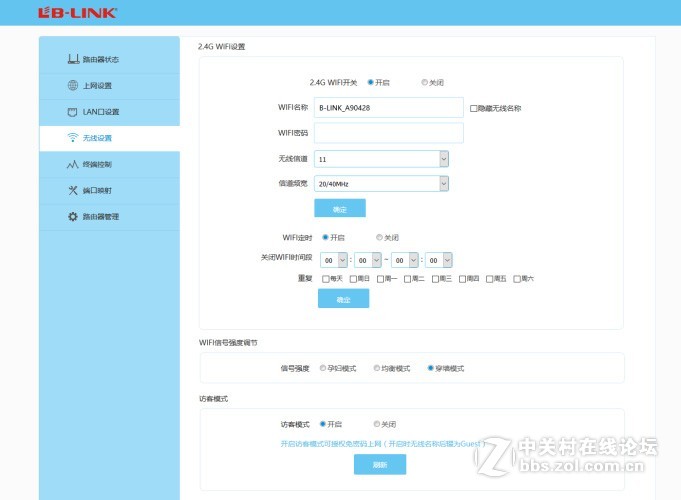Expand the 信道频宽 20/40MHz dropdown
The width and height of the screenshot is (681, 500).
pos(381,183)
